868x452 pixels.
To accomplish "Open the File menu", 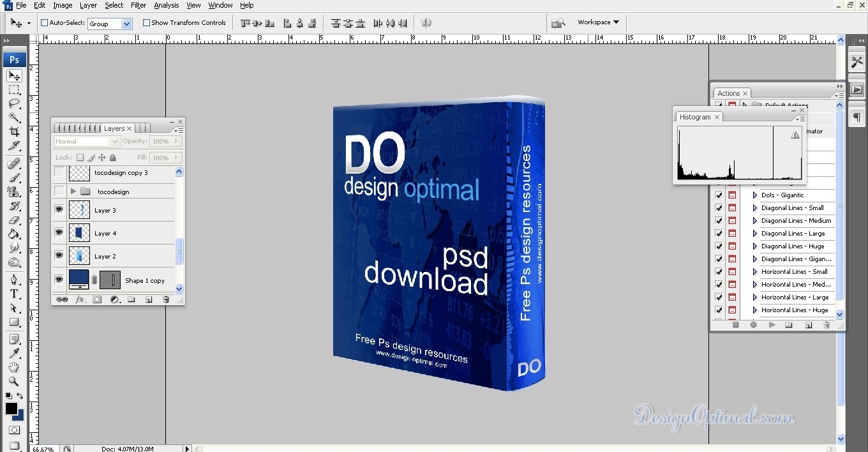I will pos(21,5).
